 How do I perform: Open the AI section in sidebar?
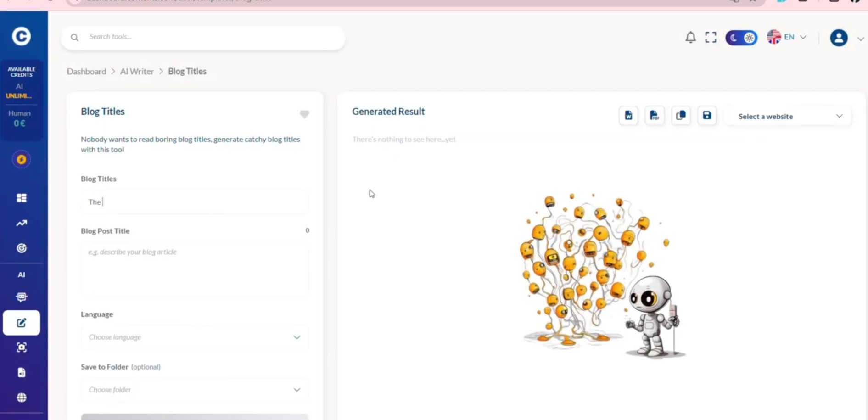pyautogui.click(x=21, y=274)
